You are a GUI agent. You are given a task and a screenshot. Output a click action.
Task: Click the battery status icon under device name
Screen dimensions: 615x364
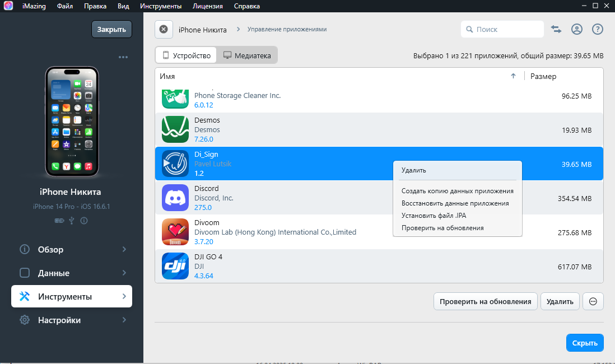(59, 221)
